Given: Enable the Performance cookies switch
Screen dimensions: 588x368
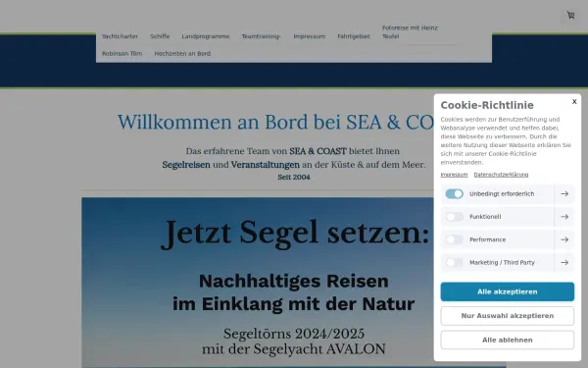Looking at the screenshot, I should pyautogui.click(x=454, y=239).
